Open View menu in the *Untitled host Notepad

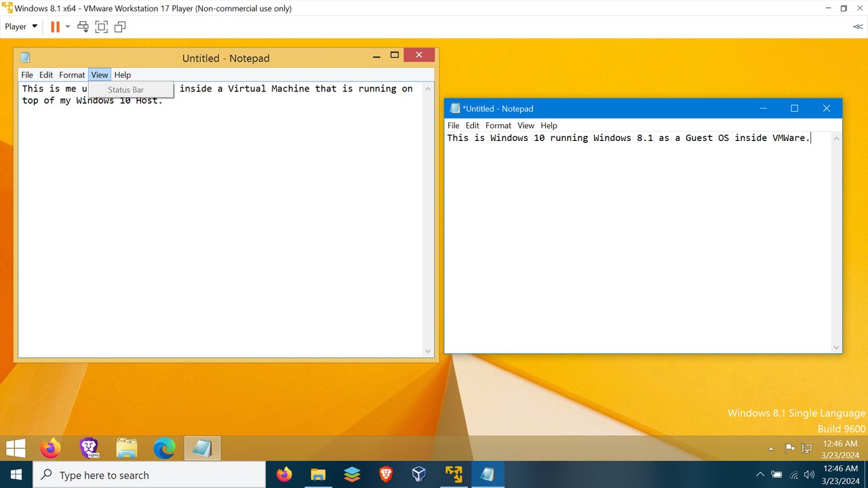(526, 125)
